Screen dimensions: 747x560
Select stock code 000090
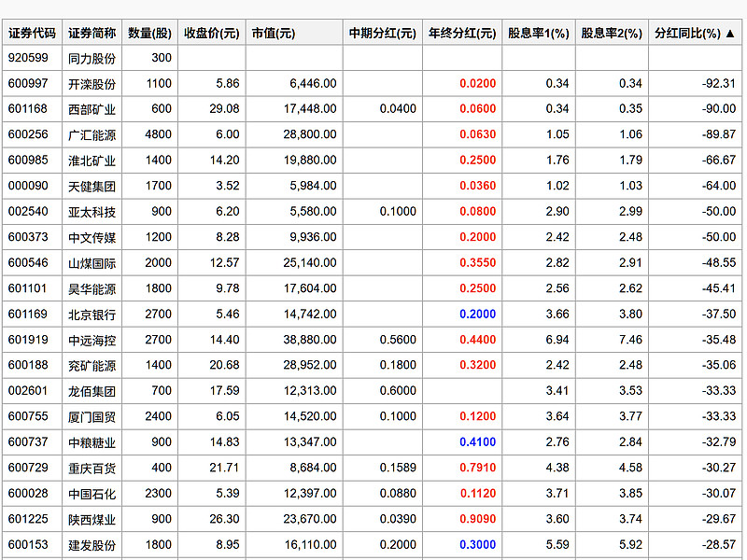coord(28,186)
